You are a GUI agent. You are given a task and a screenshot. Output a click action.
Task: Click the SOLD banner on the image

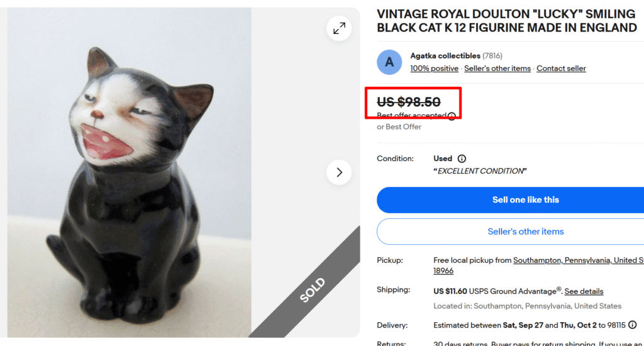click(x=313, y=289)
